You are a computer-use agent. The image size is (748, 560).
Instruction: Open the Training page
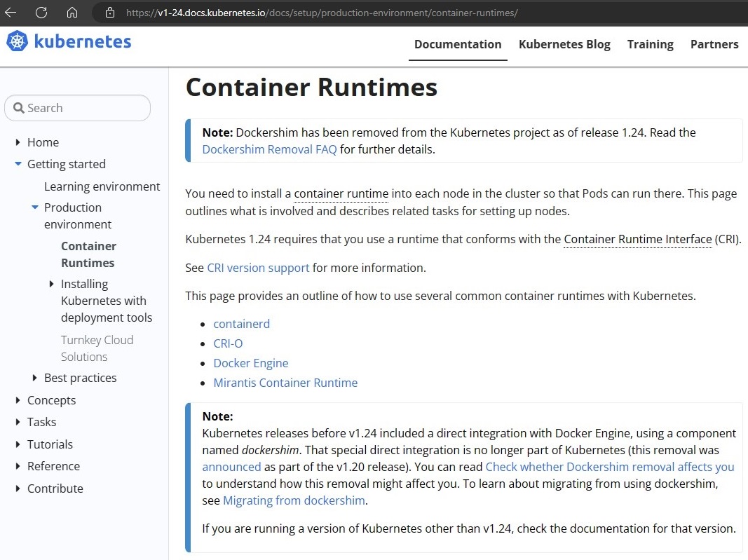point(650,44)
